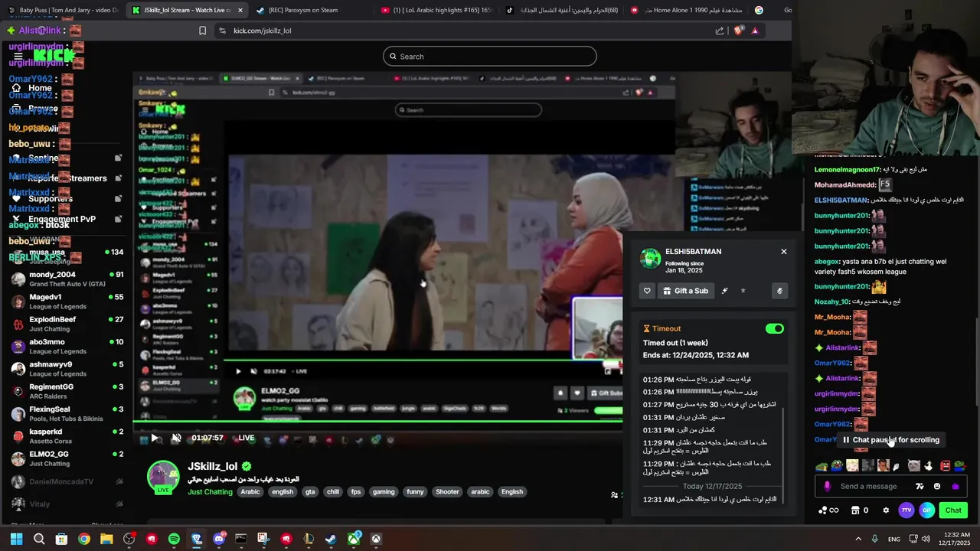The width and height of the screenshot is (980, 551).
Task: Close the JSkillz_lol Stream tab
Action: click(240, 10)
